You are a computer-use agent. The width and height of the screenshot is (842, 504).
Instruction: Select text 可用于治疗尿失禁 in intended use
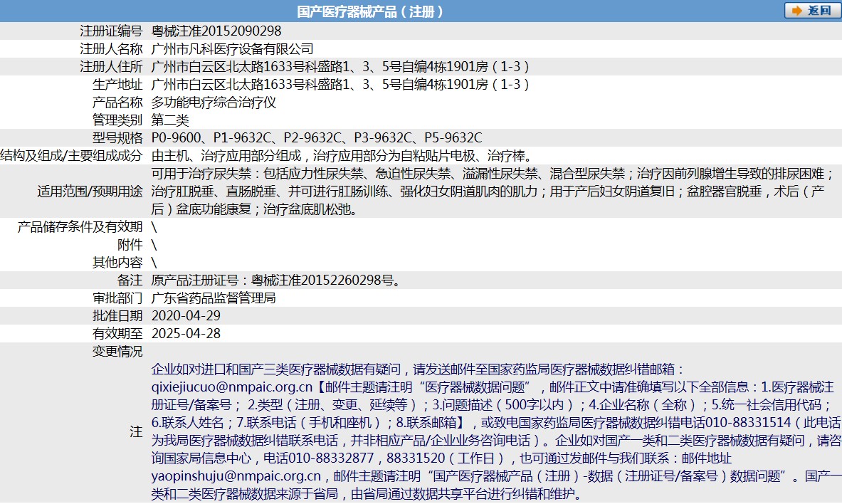pos(201,174)
